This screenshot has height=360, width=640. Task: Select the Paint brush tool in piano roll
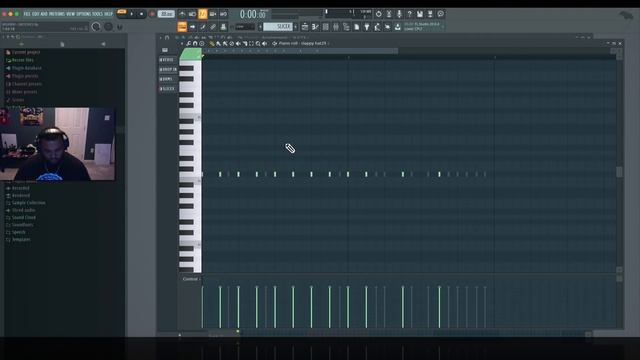tap(218, 43)
